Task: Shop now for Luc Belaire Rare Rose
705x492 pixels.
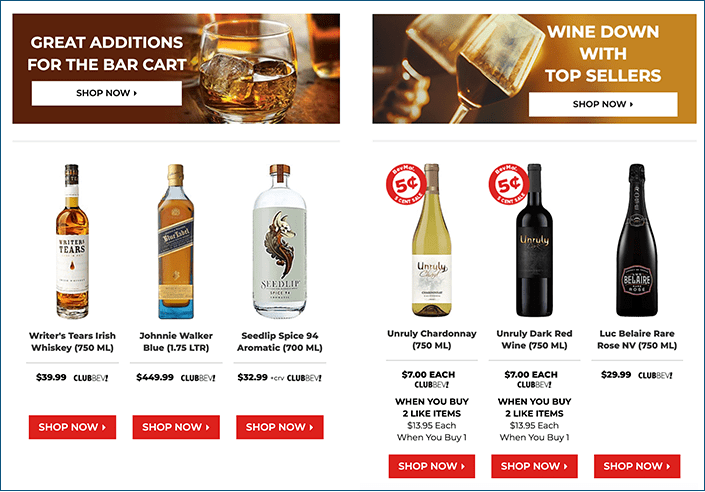Action: point(637,466)
